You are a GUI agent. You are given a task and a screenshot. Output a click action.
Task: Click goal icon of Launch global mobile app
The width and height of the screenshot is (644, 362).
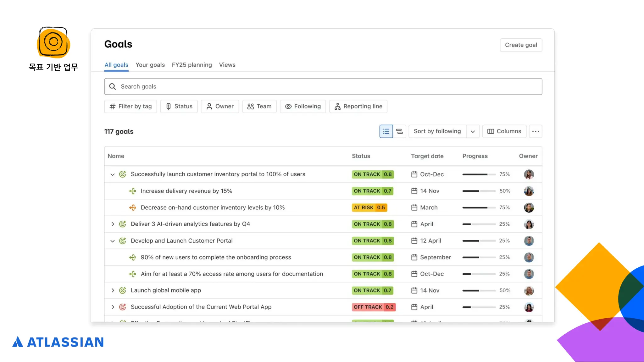pyautogui.click(x=123, y=290)
